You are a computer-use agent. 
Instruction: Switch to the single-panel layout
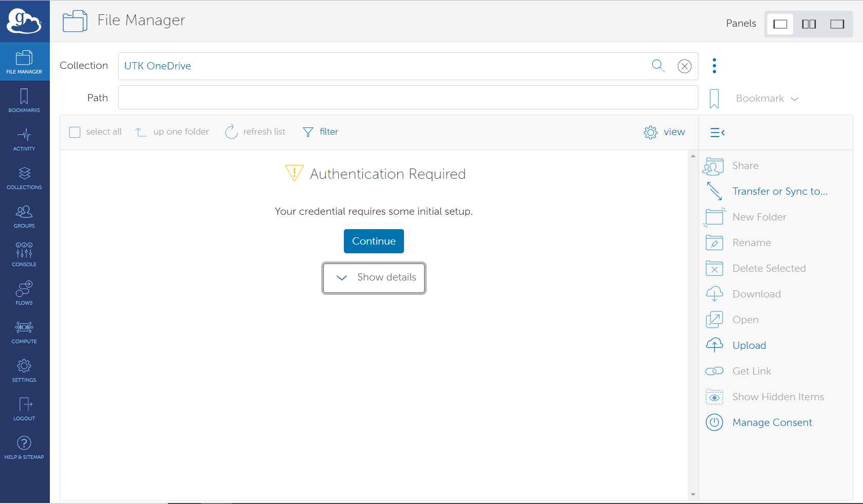point(780,24)
